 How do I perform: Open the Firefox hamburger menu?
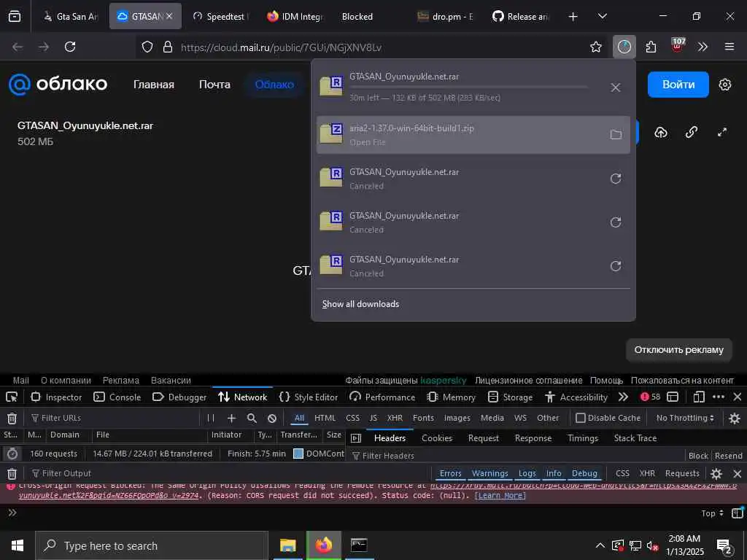click(729, 47)
